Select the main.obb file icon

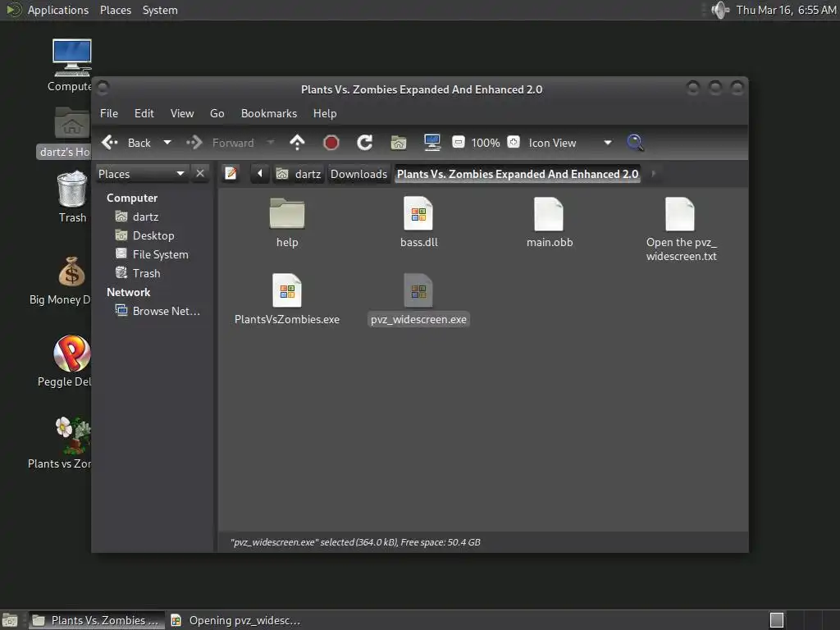549,213
